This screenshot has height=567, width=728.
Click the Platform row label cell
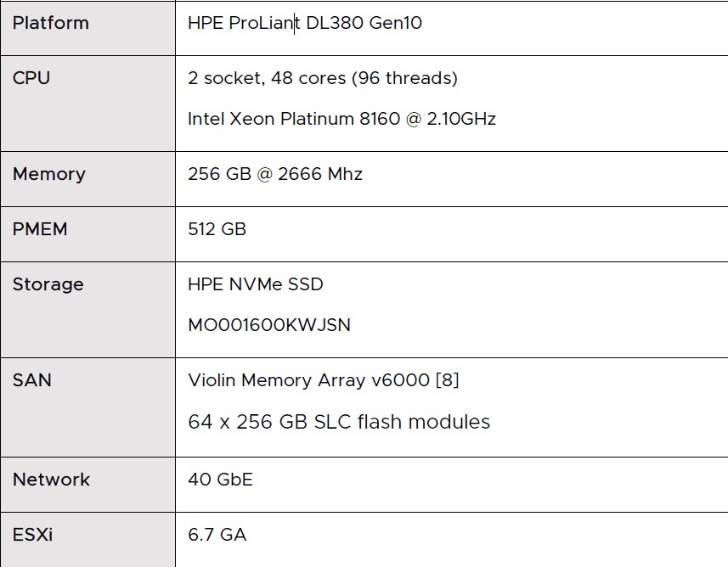[87, 28]
